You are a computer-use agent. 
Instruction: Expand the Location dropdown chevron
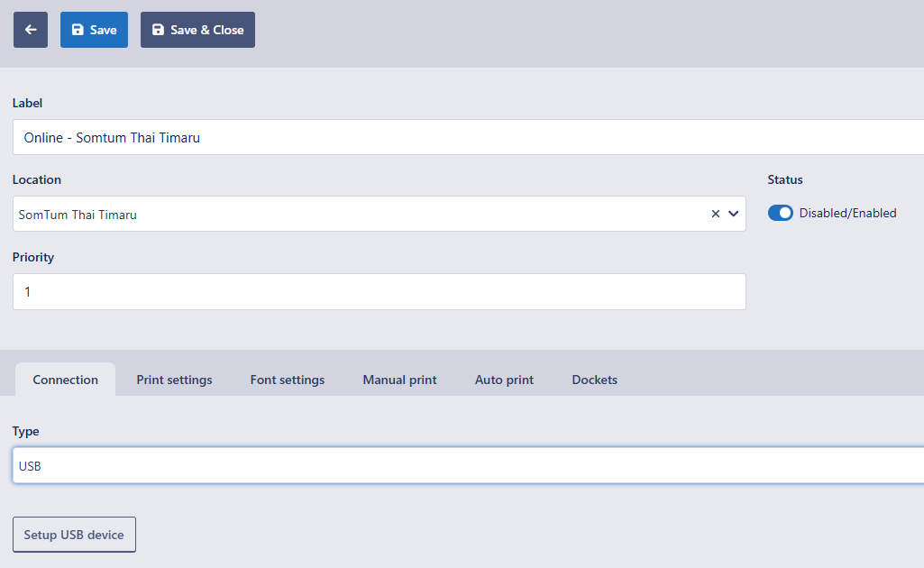[734, 214]
